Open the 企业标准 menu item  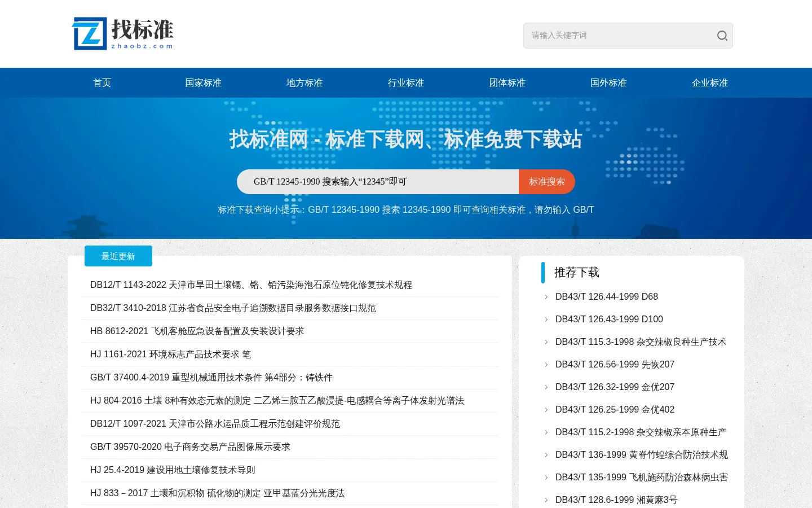(710, 83)
